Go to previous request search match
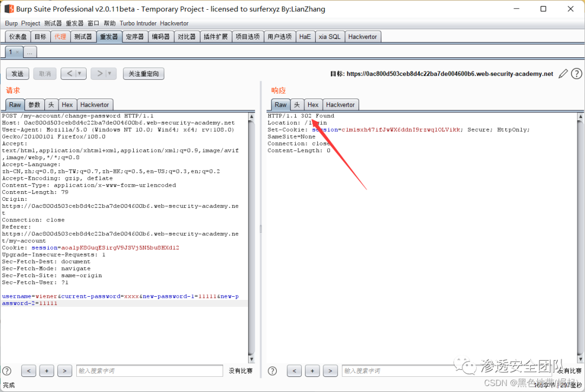Viewport: 585px width, 392px height. tap(29, 371)
